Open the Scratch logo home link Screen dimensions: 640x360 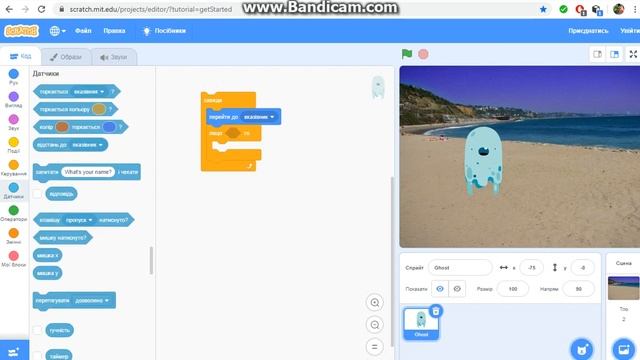(x=21, y=31)
